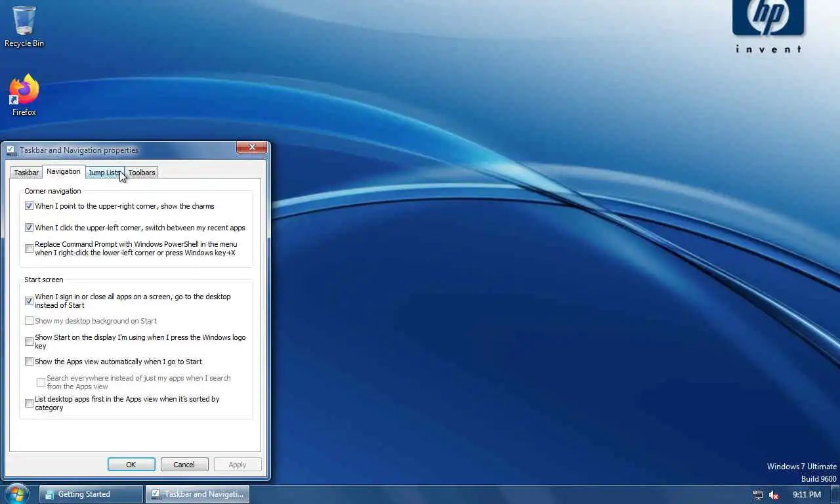Show the clock reading 9:11 PM
The width and height of the screenshot is (840, 504).
(807, 495)
